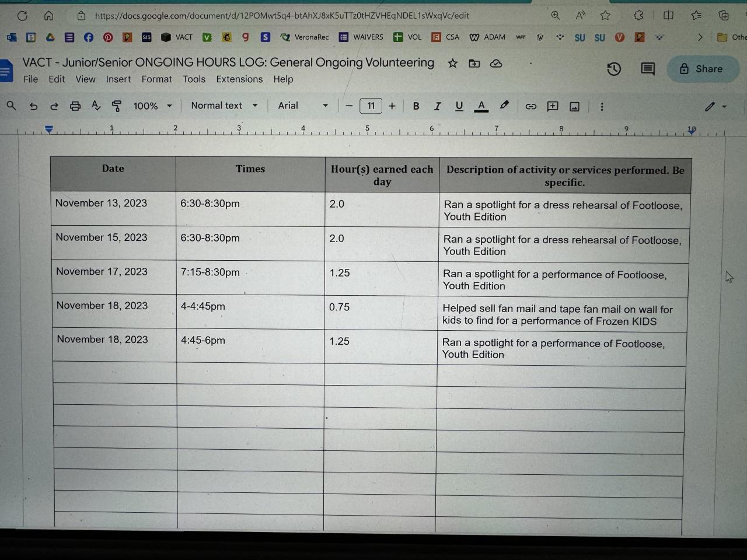The image size is (747, 560).
Task: Select the paint format tool
Action: click(117, 106)
